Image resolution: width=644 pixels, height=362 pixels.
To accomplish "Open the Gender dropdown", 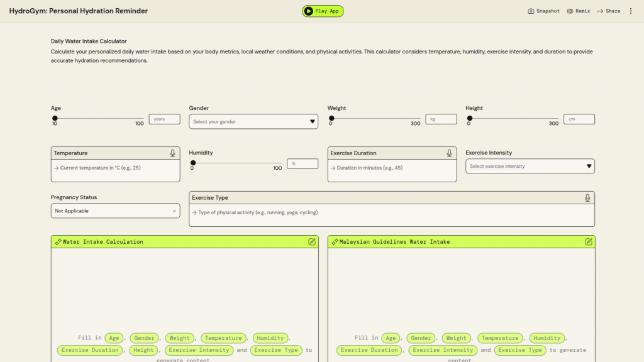I will click(253, 121).
